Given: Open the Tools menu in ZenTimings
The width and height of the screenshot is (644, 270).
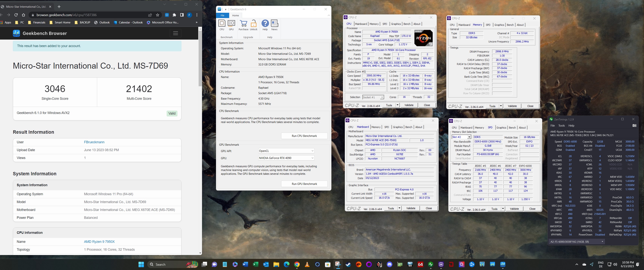Looking at the screenshot, I should click(561, 125).
